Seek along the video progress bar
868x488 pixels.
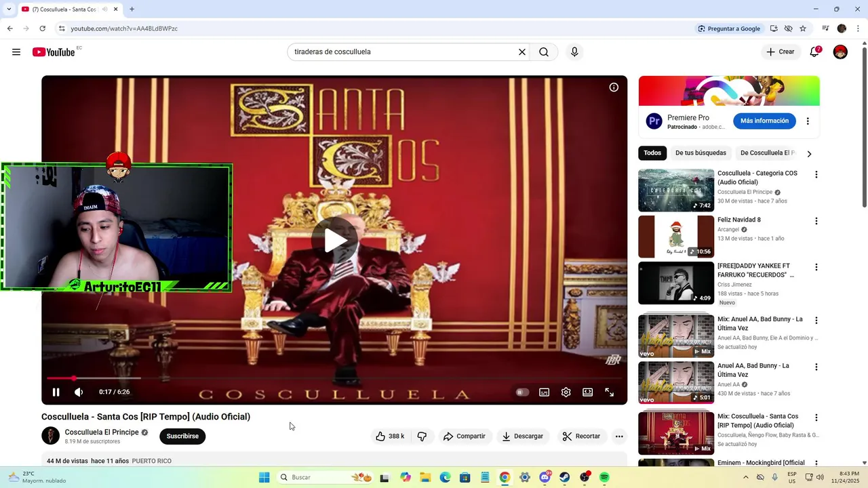click(334, 378)
